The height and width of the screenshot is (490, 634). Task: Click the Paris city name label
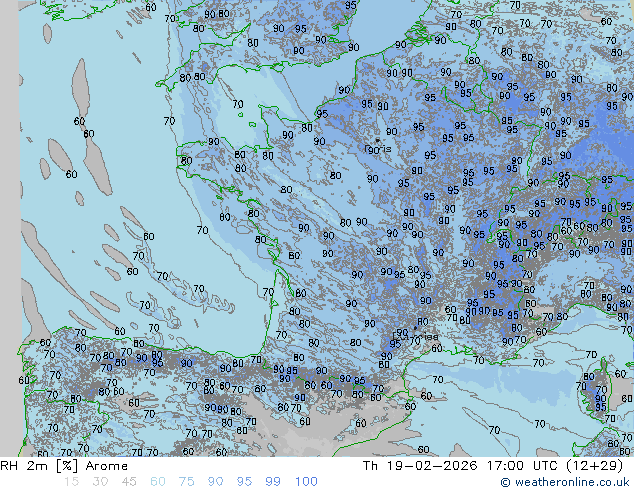click(378, 150)
